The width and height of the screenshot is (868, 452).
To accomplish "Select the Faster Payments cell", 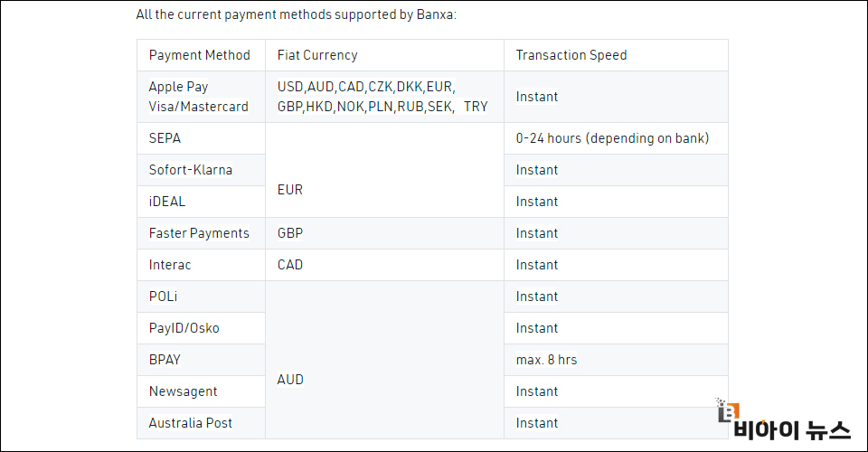I will (x=201, y=233).
